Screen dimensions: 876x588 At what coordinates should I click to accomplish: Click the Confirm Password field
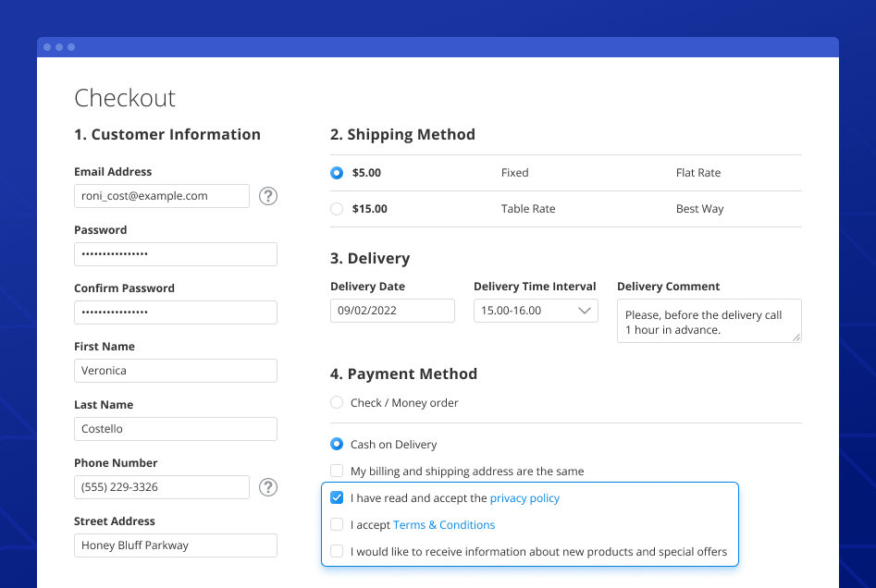[175, 312]
